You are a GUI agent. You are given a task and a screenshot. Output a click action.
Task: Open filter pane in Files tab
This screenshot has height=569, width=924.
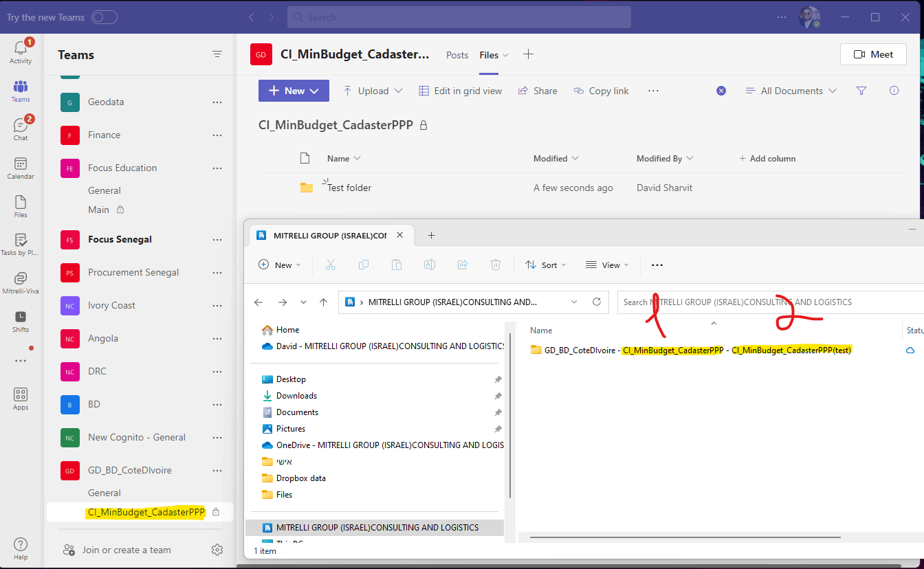pos(861,91)
